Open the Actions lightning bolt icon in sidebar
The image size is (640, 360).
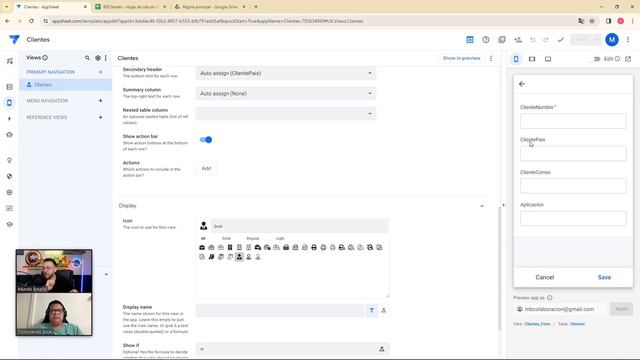click(9, 119)
